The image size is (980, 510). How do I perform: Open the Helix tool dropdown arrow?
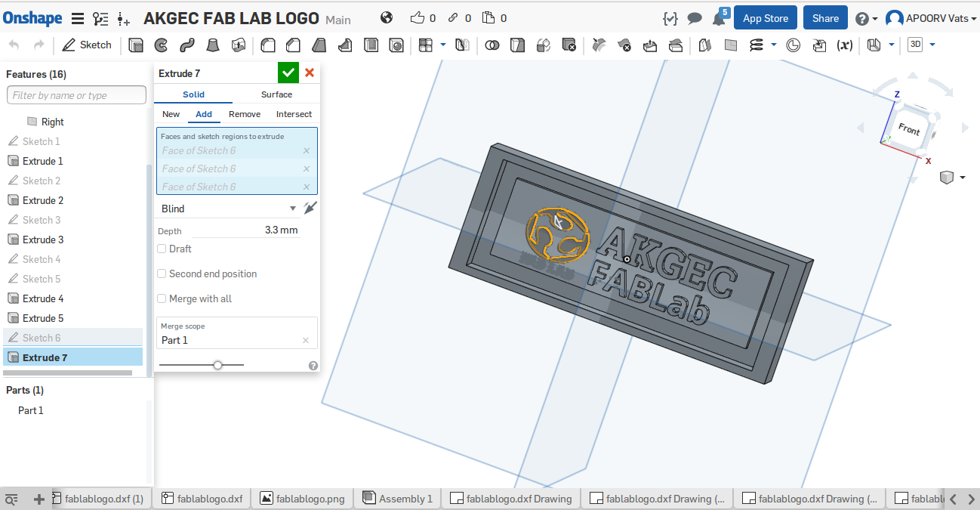tap(774, 45)
